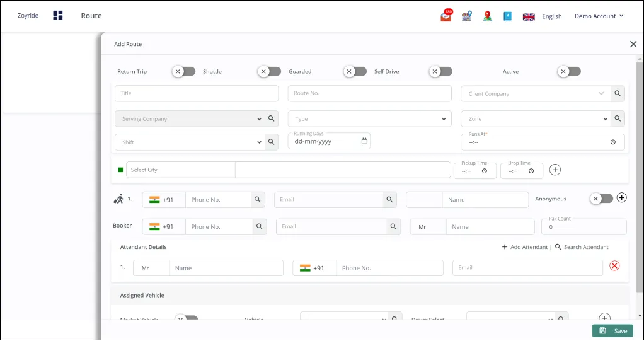
Task: Click the Zoyride brand link
Action: (x=28, y=16)
